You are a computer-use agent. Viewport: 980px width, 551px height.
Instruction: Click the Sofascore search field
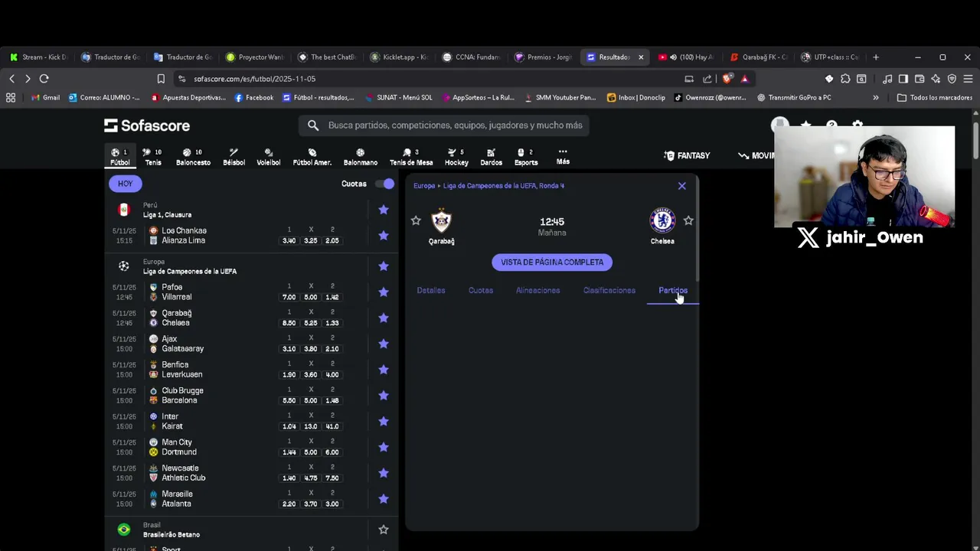coord(444,126)
